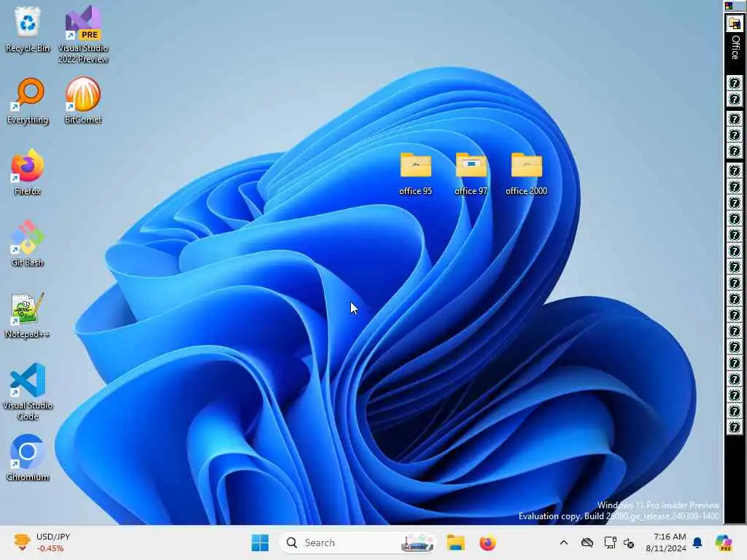Click the muted volume tray icon
Screen dimensions: 747x560
pos(629,543)
